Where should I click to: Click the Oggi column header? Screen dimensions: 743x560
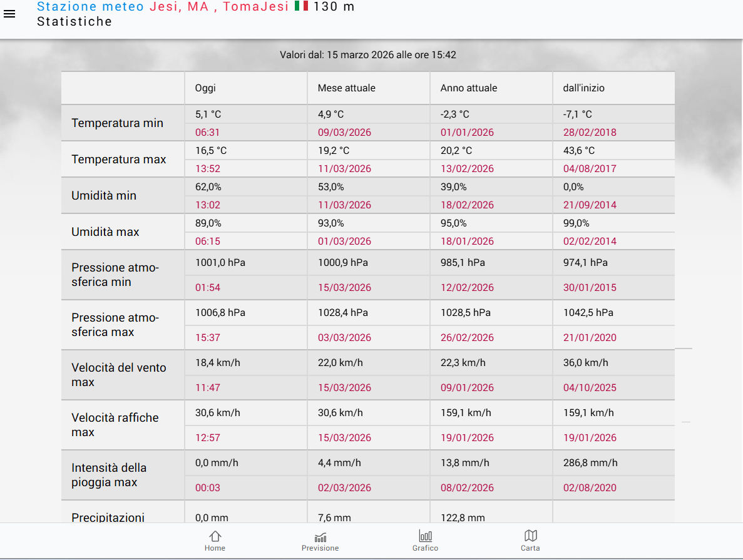point(205,88)
